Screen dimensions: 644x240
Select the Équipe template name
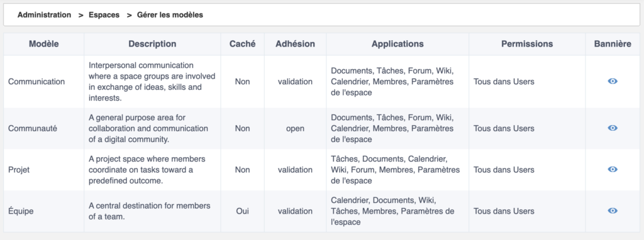pyautogui.click(x=21, y=211)
